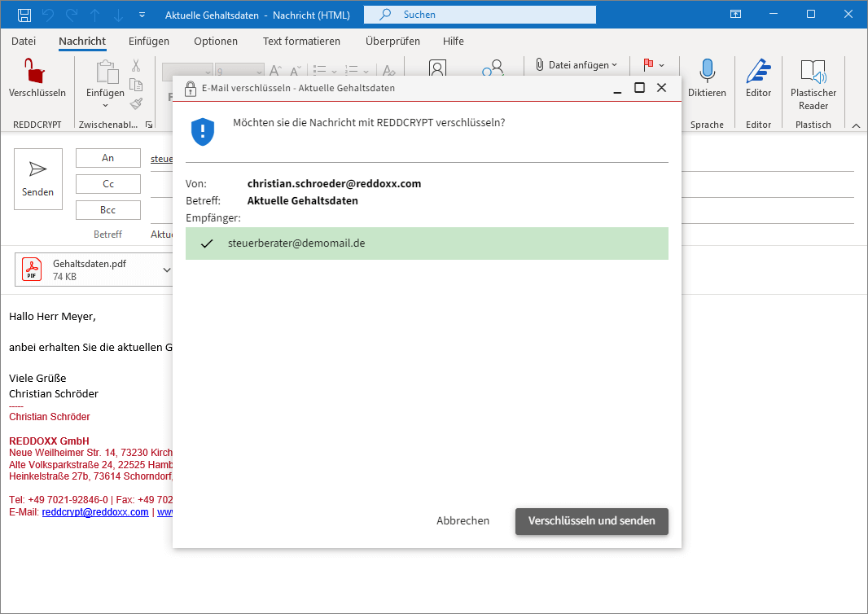Open the Plastischer Reader icon

click(x=813, y=72)
